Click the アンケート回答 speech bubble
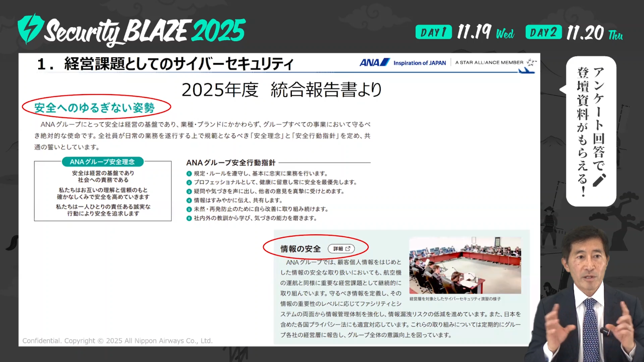644x362 pixels. (591, 131)
